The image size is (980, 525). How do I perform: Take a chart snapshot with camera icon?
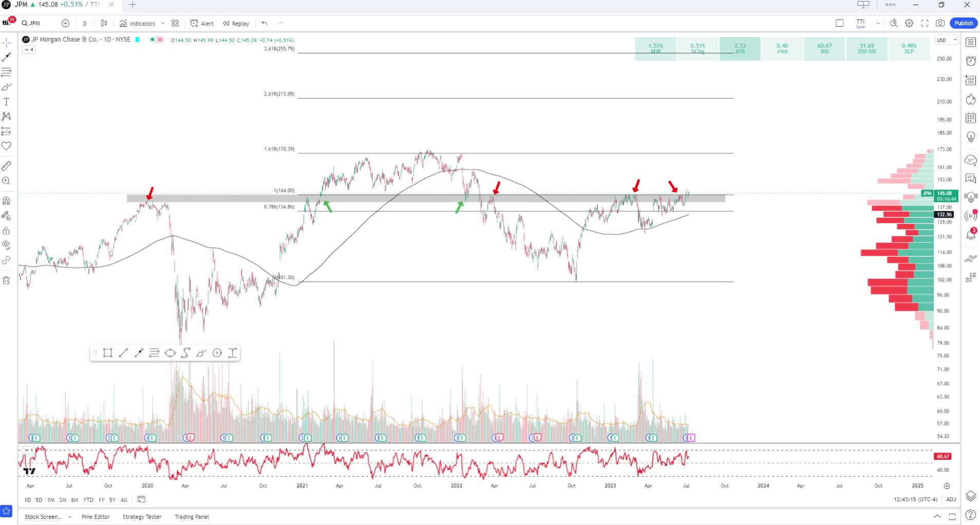[x=939, y=23]
